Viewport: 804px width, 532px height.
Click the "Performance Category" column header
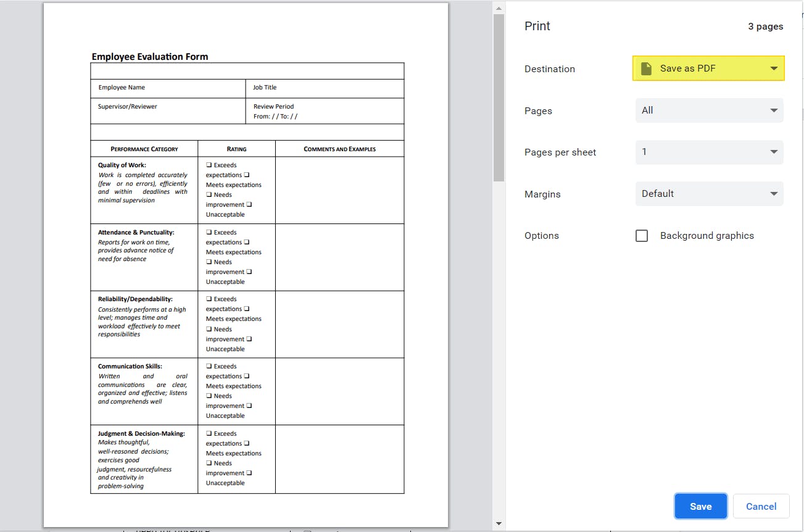(144, 149)
